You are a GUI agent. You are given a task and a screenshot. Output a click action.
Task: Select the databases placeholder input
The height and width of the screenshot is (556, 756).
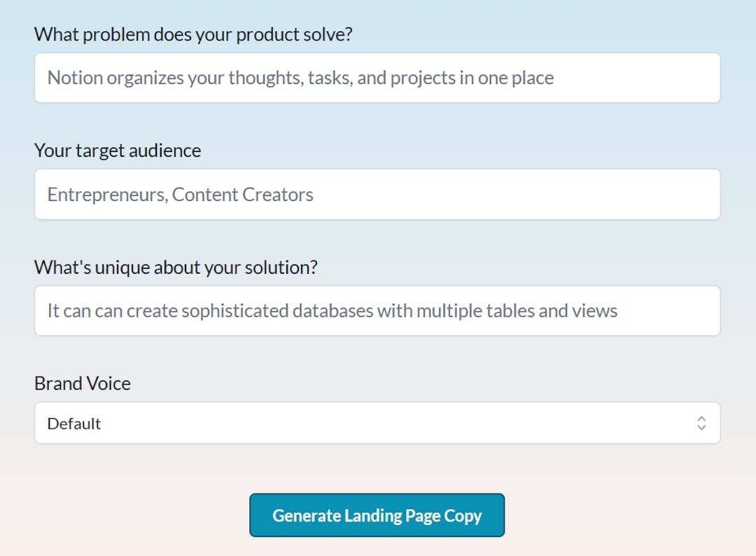coord(378,310)
